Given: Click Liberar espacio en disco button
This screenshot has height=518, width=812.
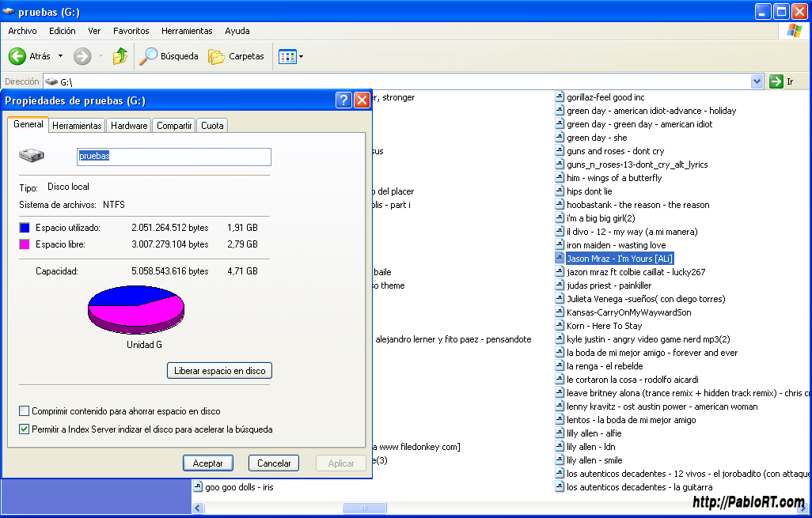Looking at the screenshot, I should (219, 371).
